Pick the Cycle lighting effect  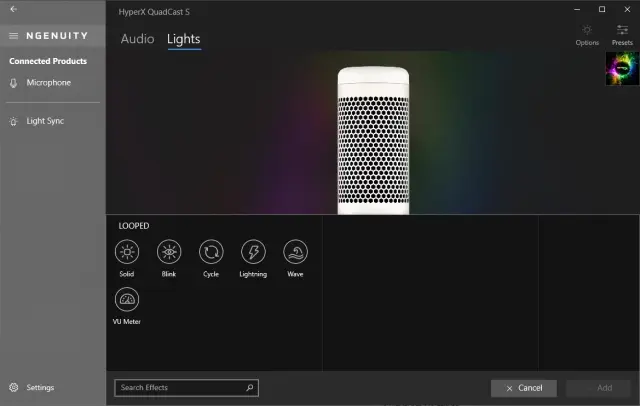[x=211, y=252]
